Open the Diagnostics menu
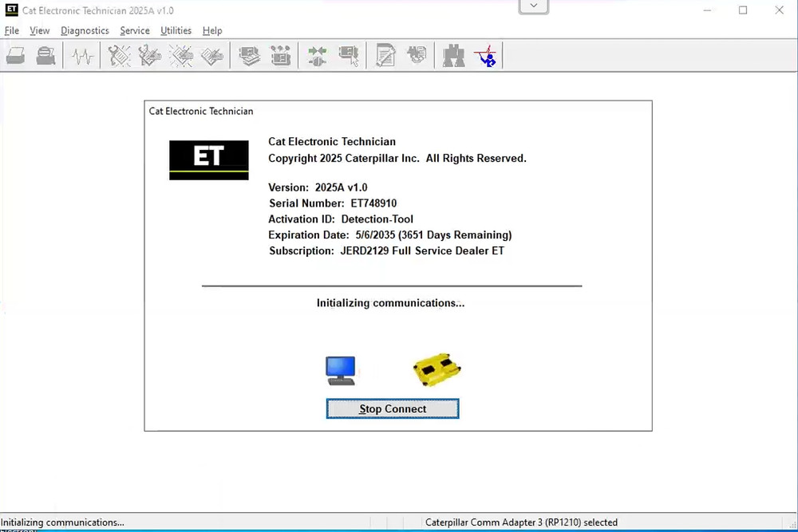798x532 pixels. 85,30
